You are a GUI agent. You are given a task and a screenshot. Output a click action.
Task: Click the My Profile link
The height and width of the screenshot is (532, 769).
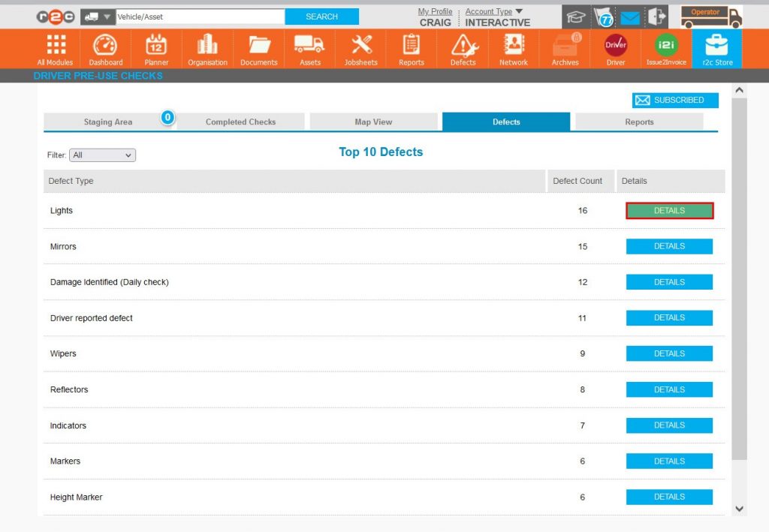tap(435, 11)
